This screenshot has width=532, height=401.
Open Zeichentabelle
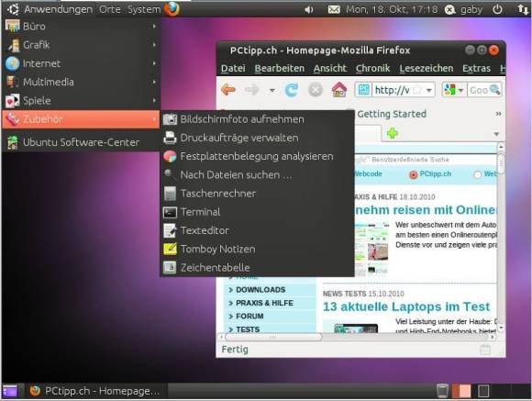[x=257, y=268]
